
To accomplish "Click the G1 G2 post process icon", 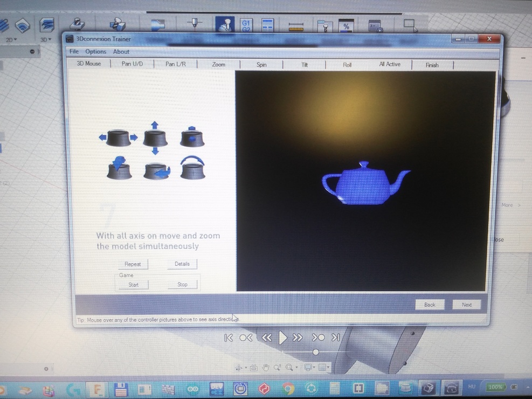I will 246,25.
